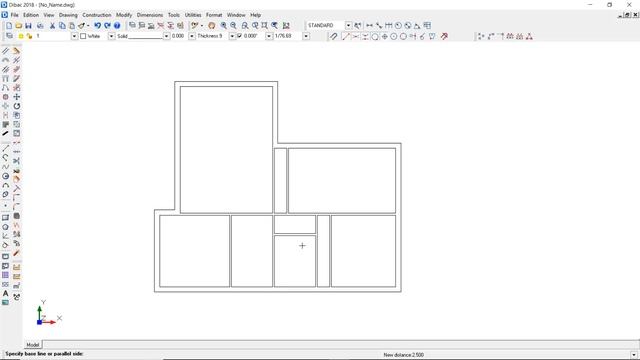Image resolution: width=640 pixels, height=360 pixels.
Task: Select the Move tool in left toolbar
Action: coord(17,97)
